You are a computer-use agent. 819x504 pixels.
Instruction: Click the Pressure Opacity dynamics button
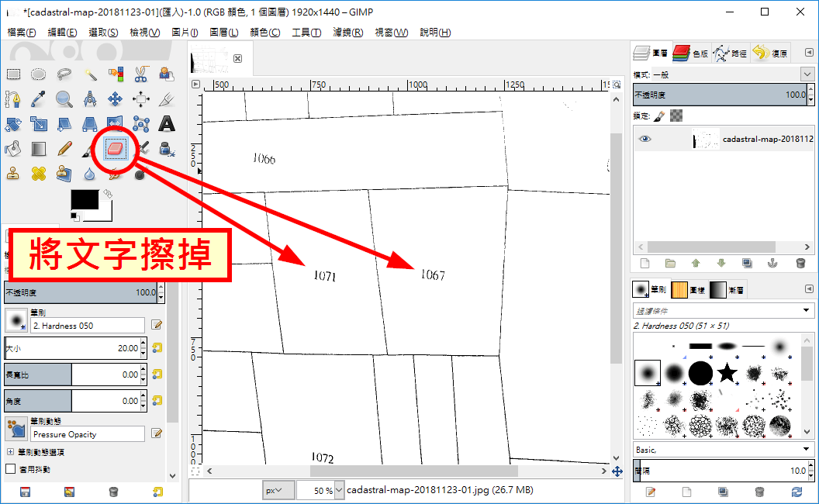[88, 434]
